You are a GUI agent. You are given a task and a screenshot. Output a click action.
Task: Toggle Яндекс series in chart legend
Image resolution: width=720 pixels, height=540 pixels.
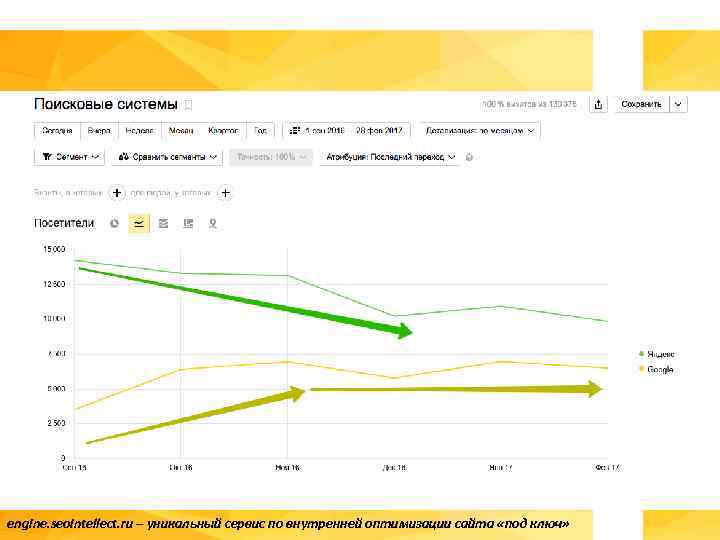(x=657, y=354)
